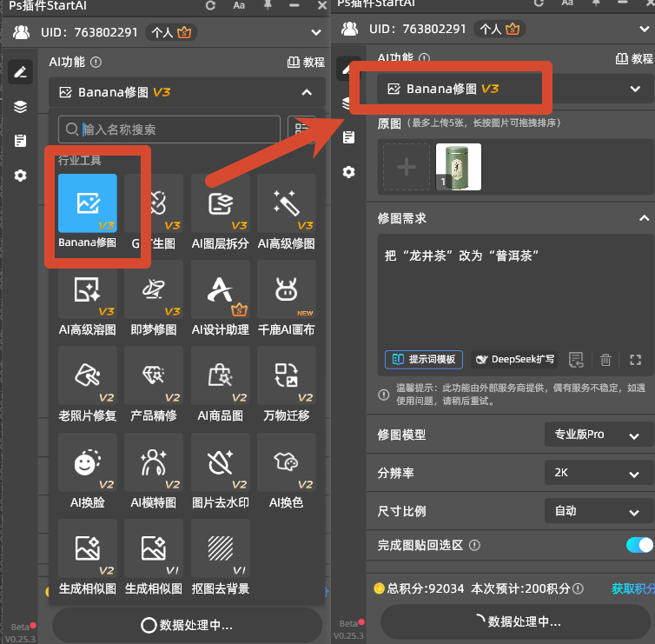Toggle the 完成图贴回选区 switch
655x644 pixels.
[x=639, y=545]
